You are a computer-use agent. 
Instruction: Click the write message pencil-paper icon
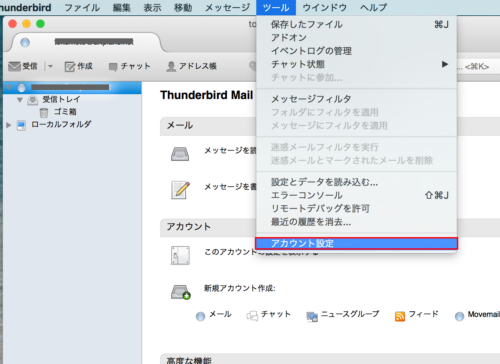click(180, 190)
